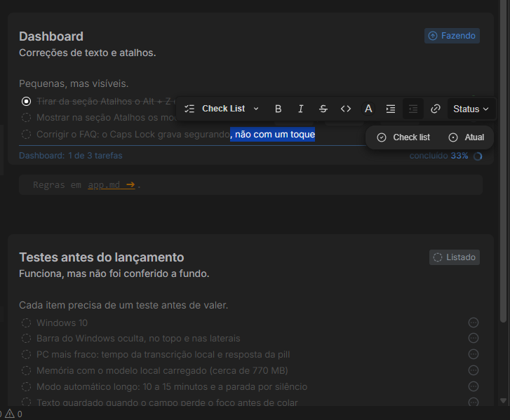Toggle bold formatting in the toolbar

[278, 109]
